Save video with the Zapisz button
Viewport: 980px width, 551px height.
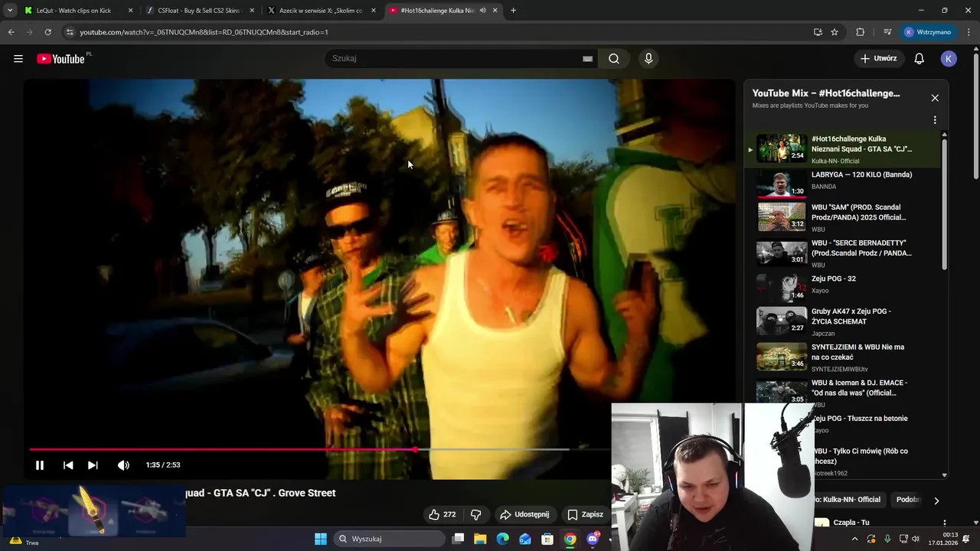585,514
